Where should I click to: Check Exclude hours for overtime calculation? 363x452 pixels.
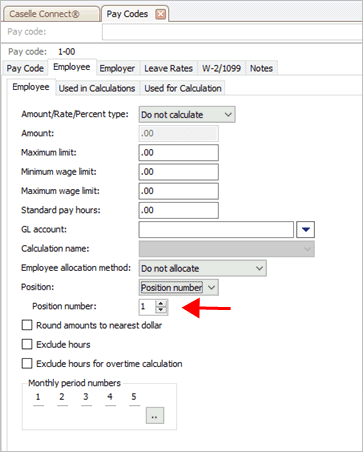tap(27, 363)
